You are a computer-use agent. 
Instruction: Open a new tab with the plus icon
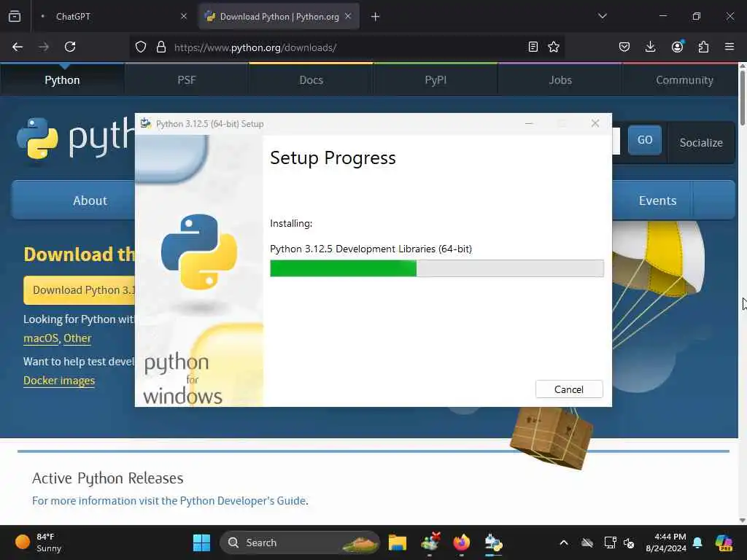(376, 17)
